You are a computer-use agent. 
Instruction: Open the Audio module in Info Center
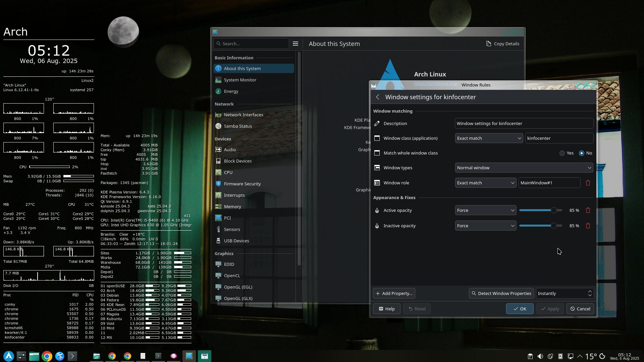tap(254, 150)
